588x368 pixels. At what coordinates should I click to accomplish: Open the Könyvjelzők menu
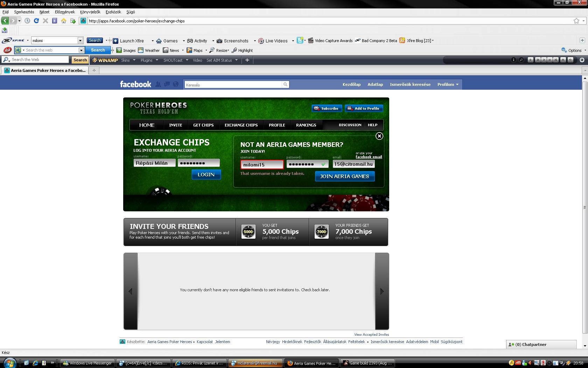pos(90,12)
